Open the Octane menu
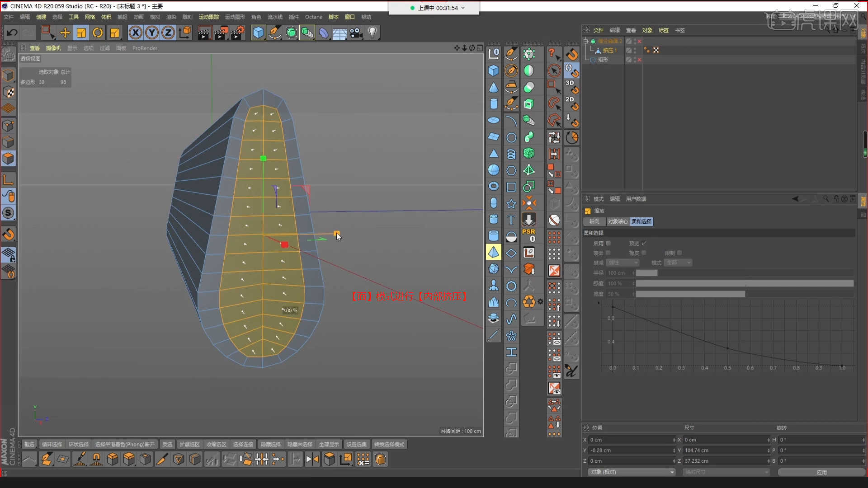Viewport: 868px width, 488px height. 313,17
